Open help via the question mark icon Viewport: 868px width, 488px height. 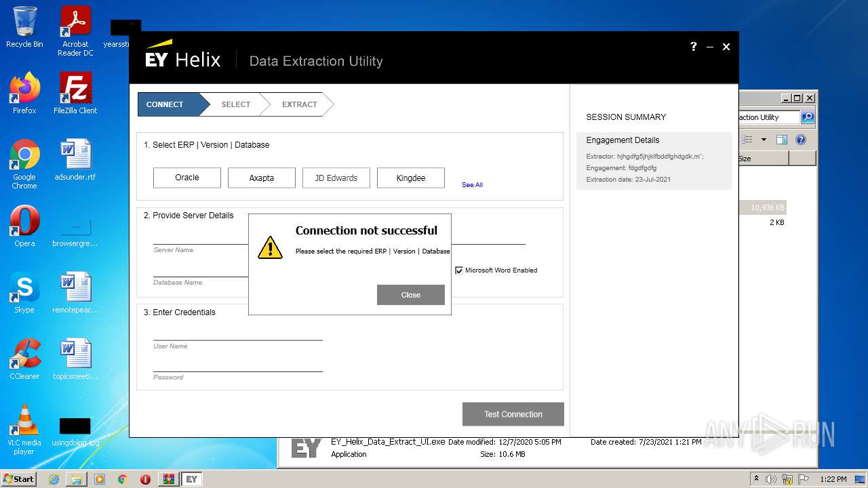(693, 46)
